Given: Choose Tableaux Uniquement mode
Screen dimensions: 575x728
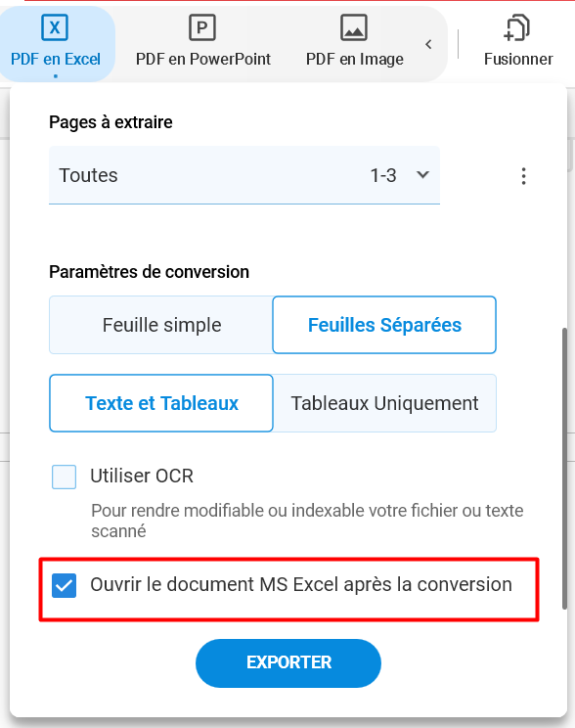Looking at the screenshot, I should (384, 403).
